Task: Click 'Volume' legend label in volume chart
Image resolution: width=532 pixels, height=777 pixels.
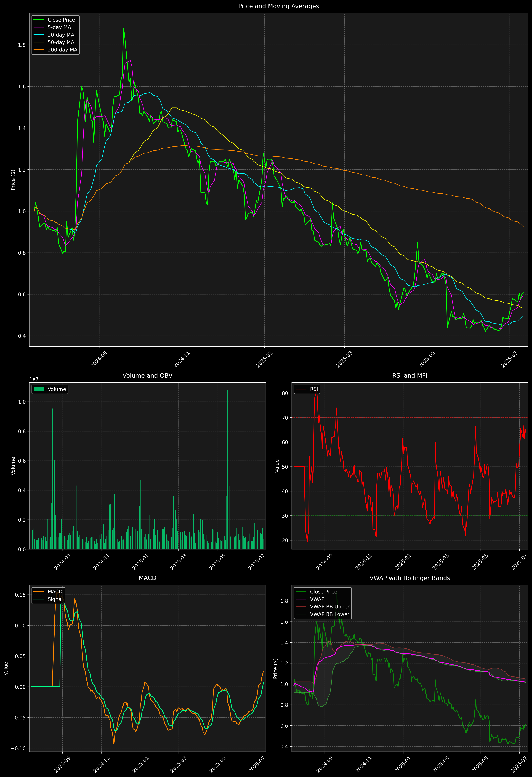Action: click(x=57, y=389)
